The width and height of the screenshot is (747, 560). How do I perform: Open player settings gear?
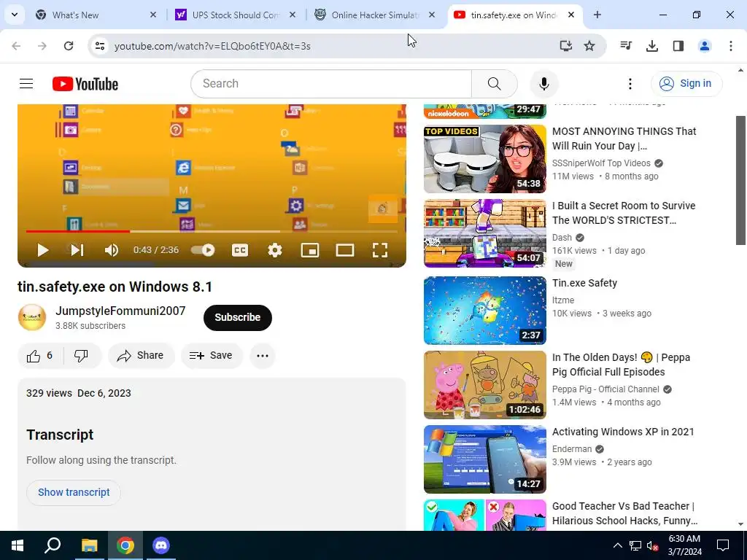[275, 250]
